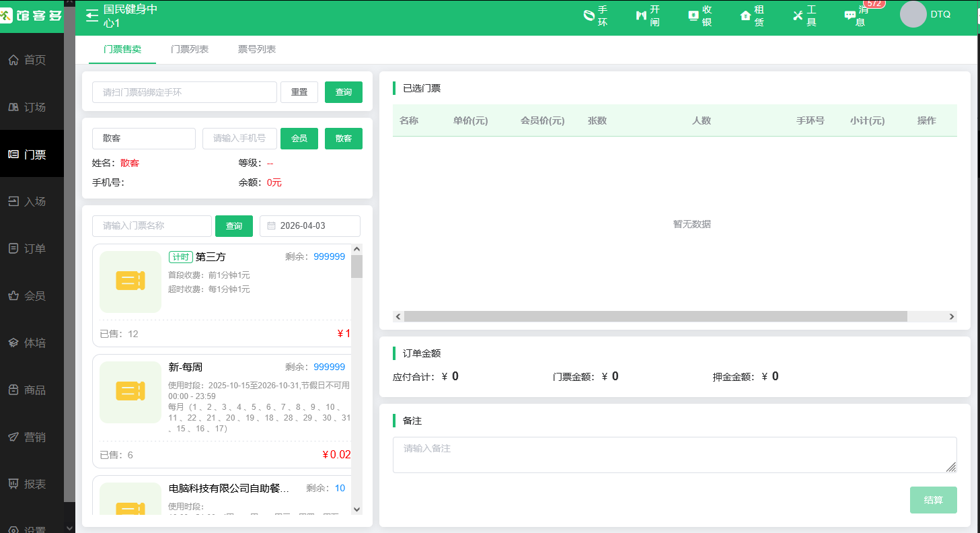Screen dimensions: 980x533
Task: Open the date picker showing 2026-04-03
Action: tap(310, 225)
